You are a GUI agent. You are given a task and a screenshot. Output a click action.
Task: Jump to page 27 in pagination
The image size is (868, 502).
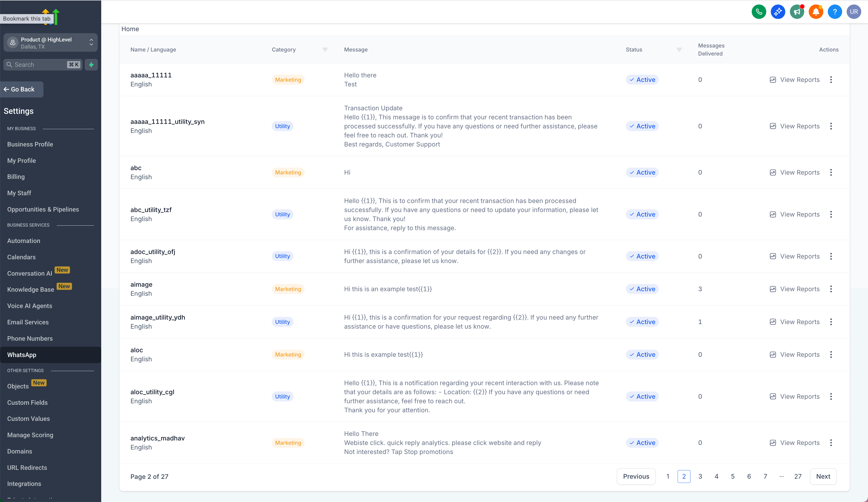[798, 477]
